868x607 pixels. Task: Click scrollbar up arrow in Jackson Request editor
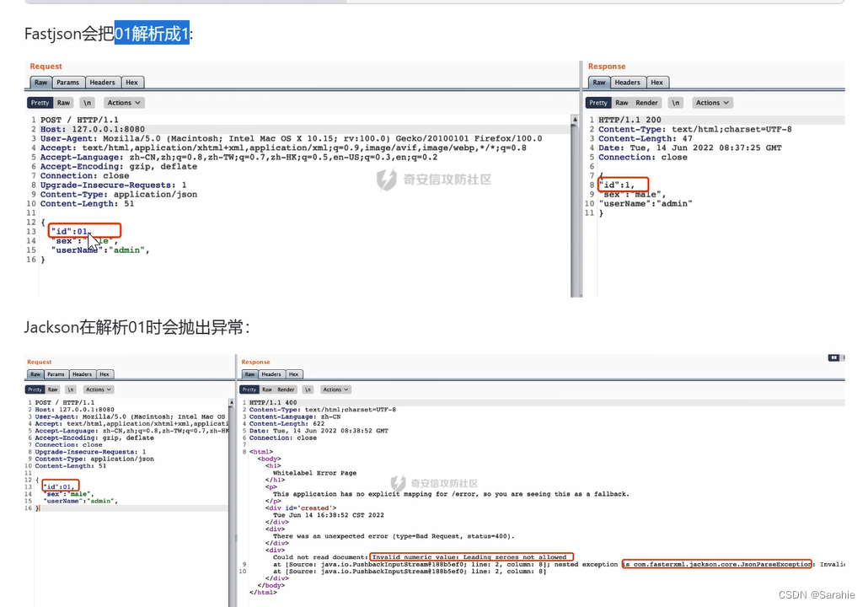(x=231, y=403)
